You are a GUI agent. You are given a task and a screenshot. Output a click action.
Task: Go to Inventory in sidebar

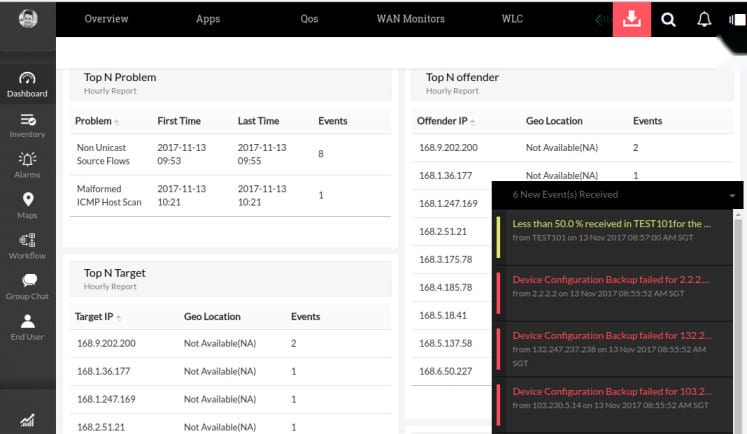[x=27, y=120]
